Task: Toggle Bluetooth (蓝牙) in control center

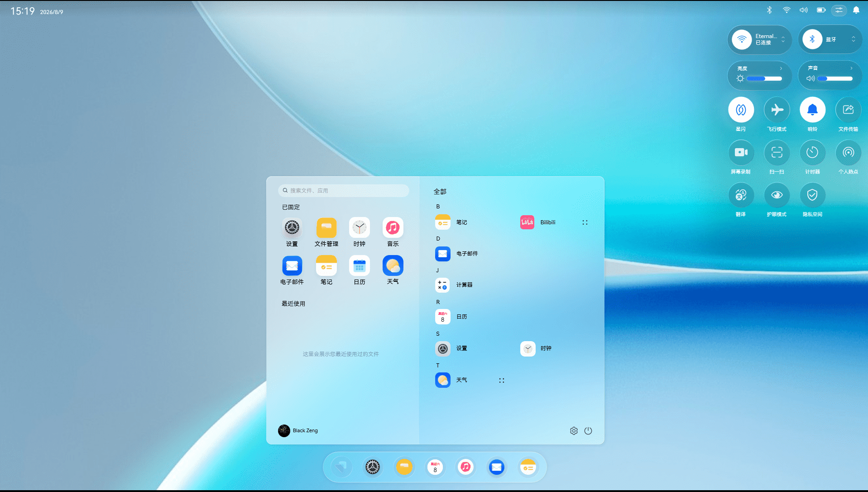Action: coord(812,39)
